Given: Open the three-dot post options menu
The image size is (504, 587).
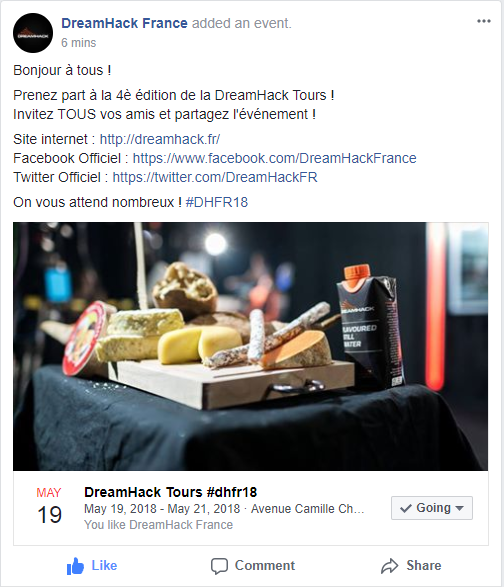Looking at the screenshot, I should 484,21.
